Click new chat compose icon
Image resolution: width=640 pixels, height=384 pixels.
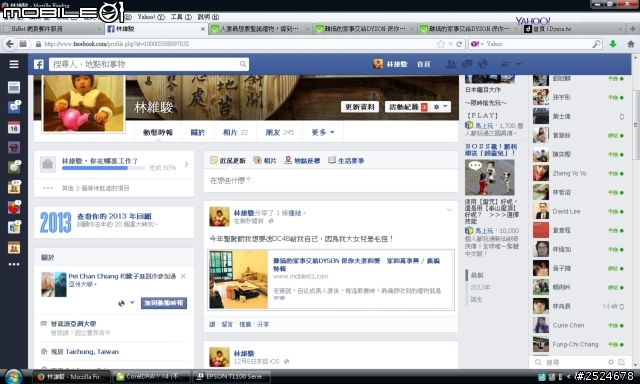coord(622,362)
